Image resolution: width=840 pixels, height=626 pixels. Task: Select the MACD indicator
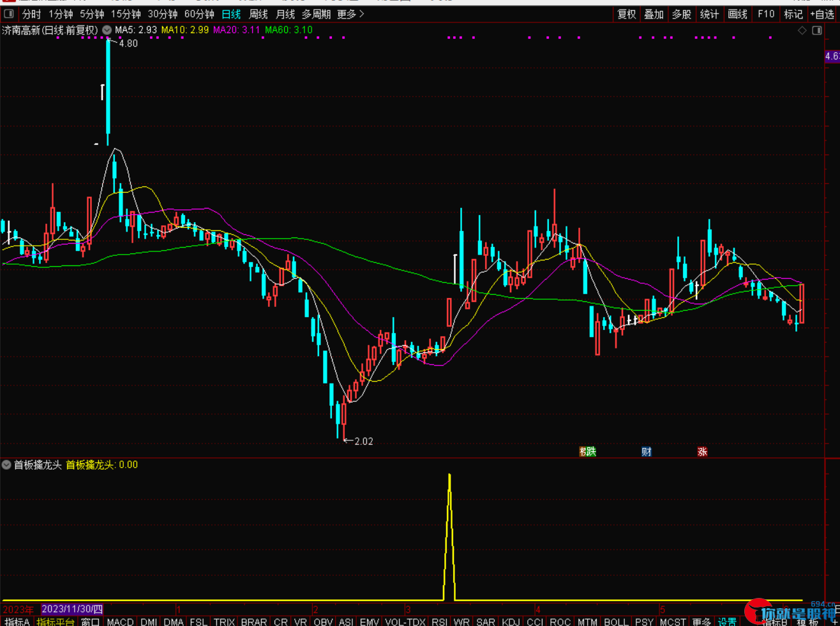(120, 622)
